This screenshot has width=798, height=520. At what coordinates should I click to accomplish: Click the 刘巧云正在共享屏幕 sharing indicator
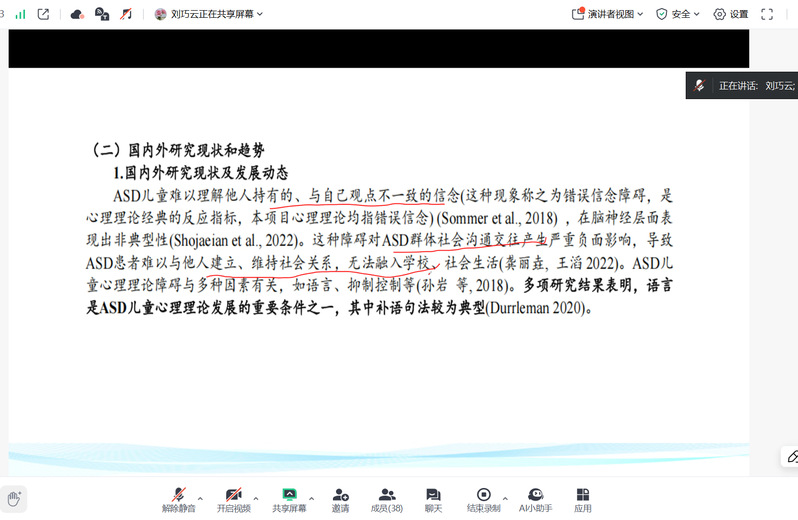click(x=209, y=14)
